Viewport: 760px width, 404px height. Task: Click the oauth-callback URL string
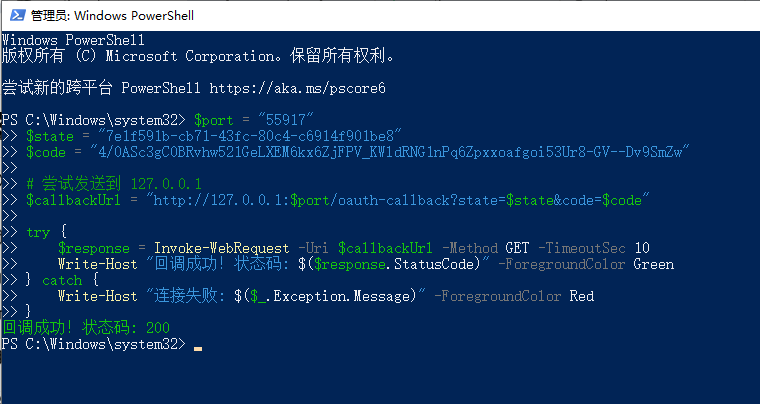point(398,200)
